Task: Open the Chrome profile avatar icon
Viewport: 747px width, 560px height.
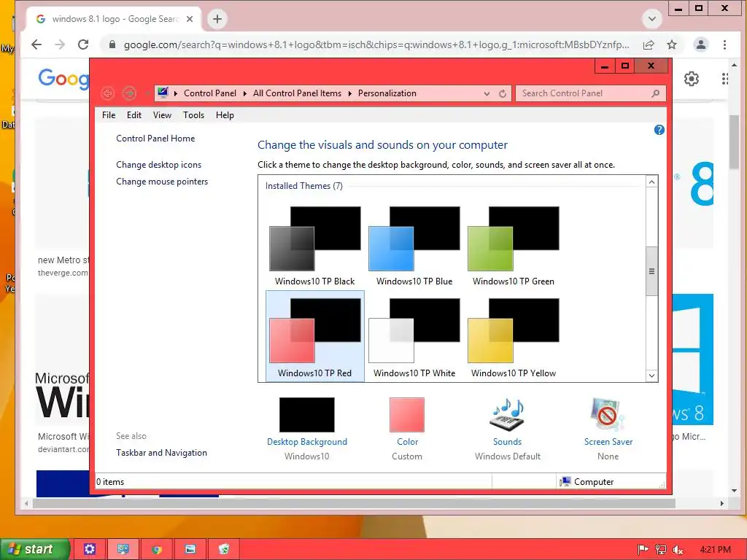Action: coord(701,44)
